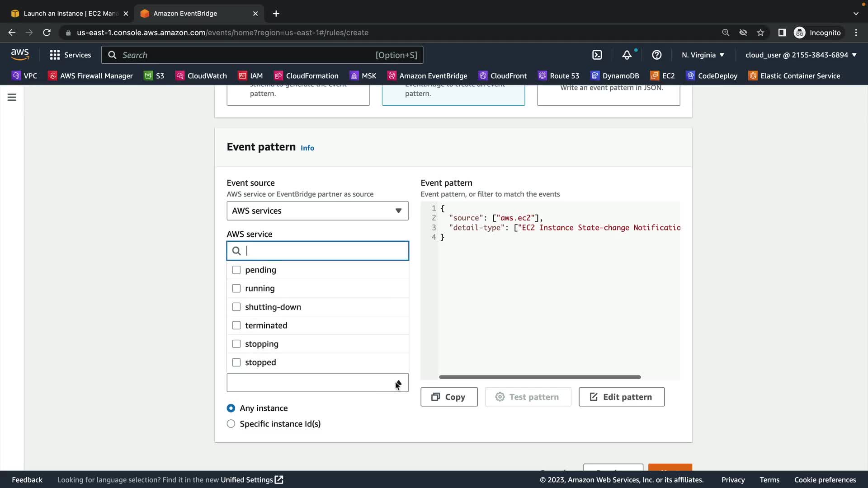Open the Event pattern Info link
868x488 pixels.
(x=307, y=148)
